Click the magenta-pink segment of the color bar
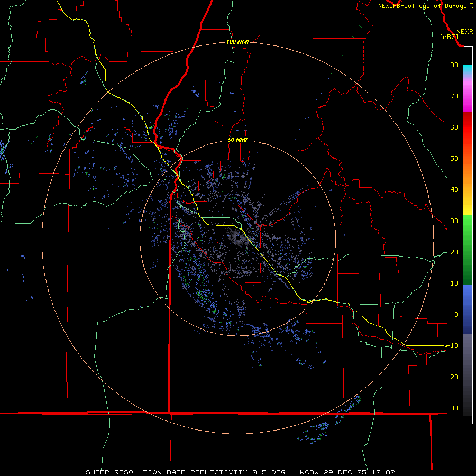The width and height of the screenshot is (476, 476). click(x=467, y=94)
